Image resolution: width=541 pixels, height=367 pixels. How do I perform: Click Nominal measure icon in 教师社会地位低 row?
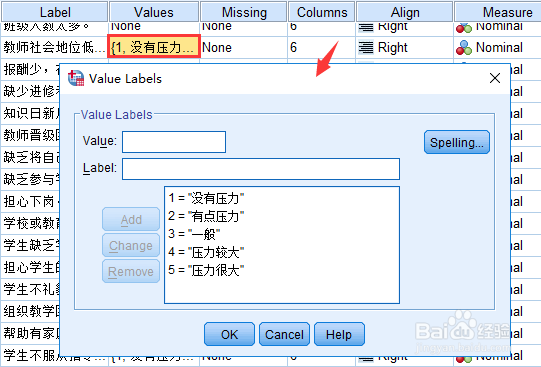tap(464, 48)
